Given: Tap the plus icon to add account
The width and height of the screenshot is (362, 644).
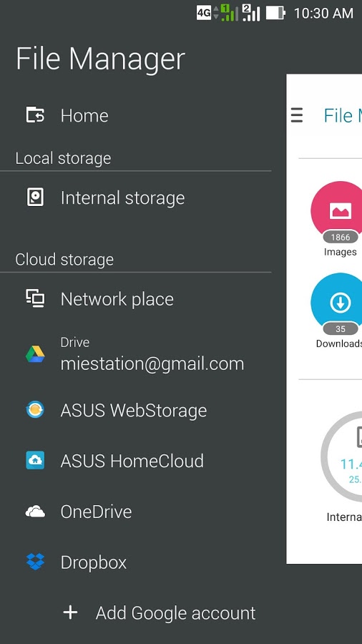Looking at the screenshot, I should (70, 613).
